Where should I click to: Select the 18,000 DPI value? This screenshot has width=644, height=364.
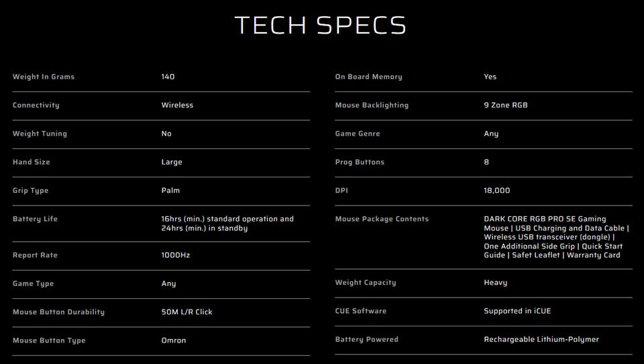tap(497, 191)
